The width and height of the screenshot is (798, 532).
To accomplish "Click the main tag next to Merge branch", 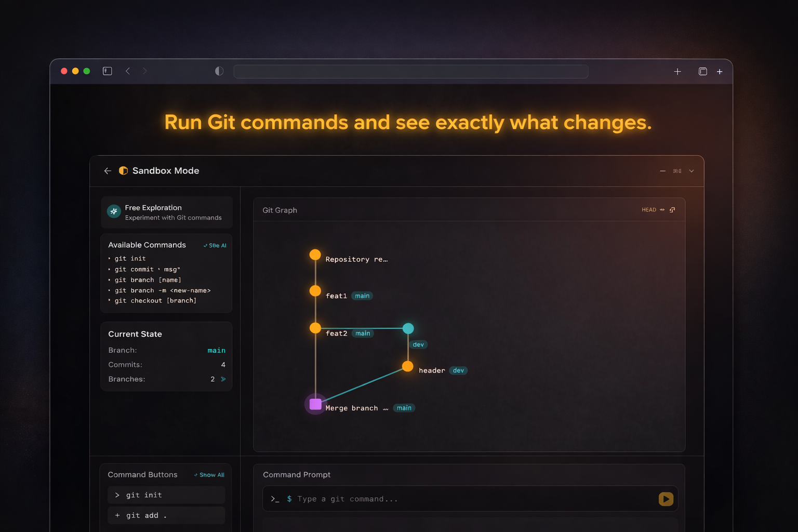I will coord(404,408).
